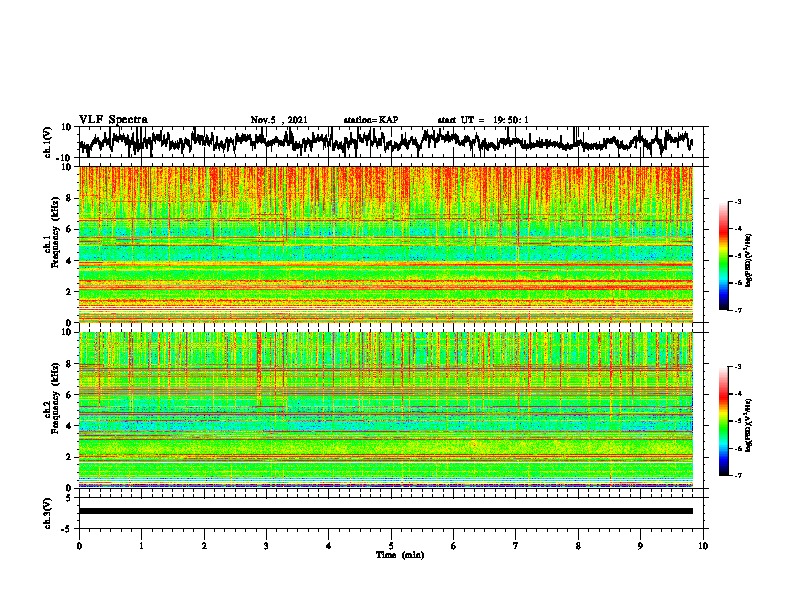
Task: Click the "4" kHz tick on ch.2 spectrogram
Action: pos(69,426)
